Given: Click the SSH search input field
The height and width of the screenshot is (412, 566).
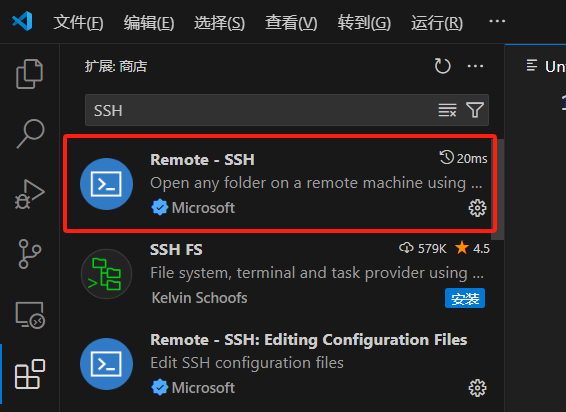Looking at the screenshot, I should click(260, 110).
